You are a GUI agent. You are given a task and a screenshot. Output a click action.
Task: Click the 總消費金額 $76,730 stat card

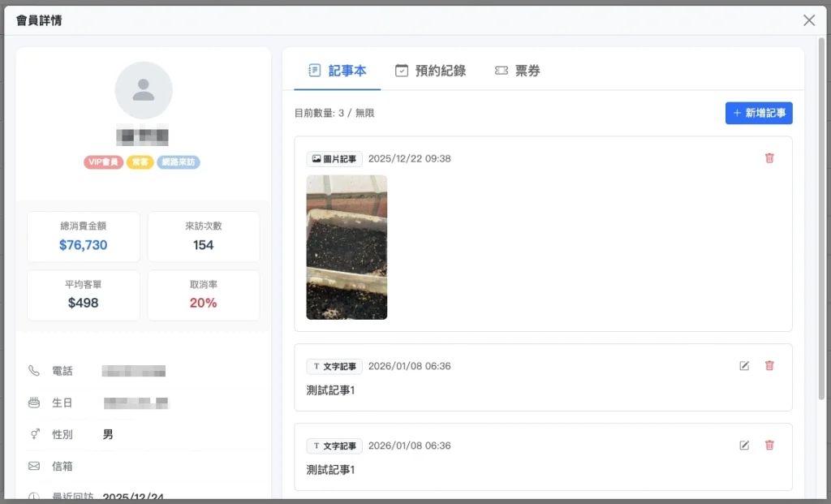tap(84, 236)
